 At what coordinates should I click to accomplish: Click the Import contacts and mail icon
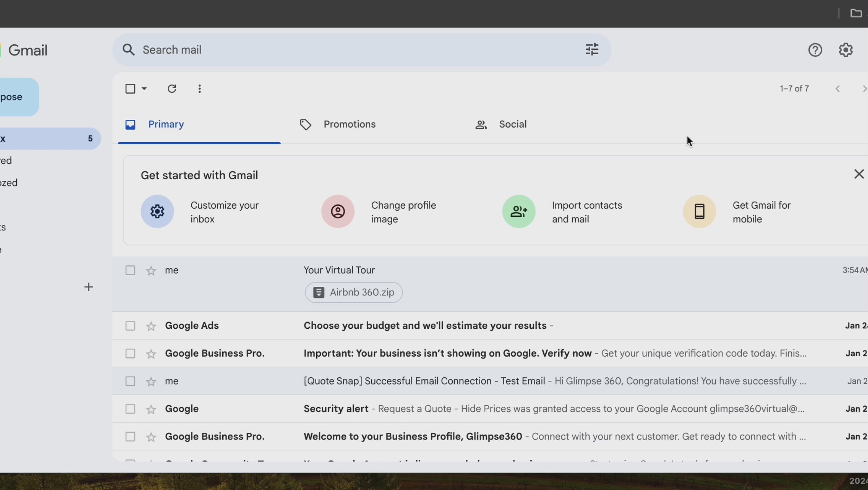[x=518, y=211]
